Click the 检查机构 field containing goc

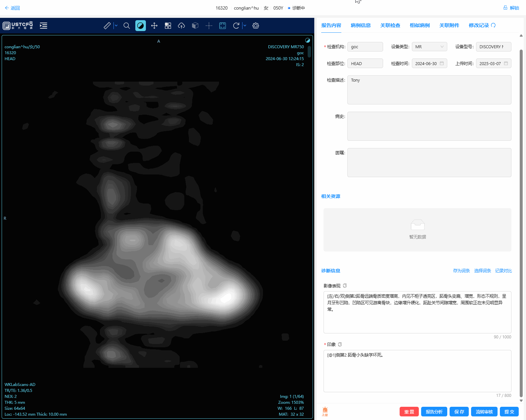point(365,47)
